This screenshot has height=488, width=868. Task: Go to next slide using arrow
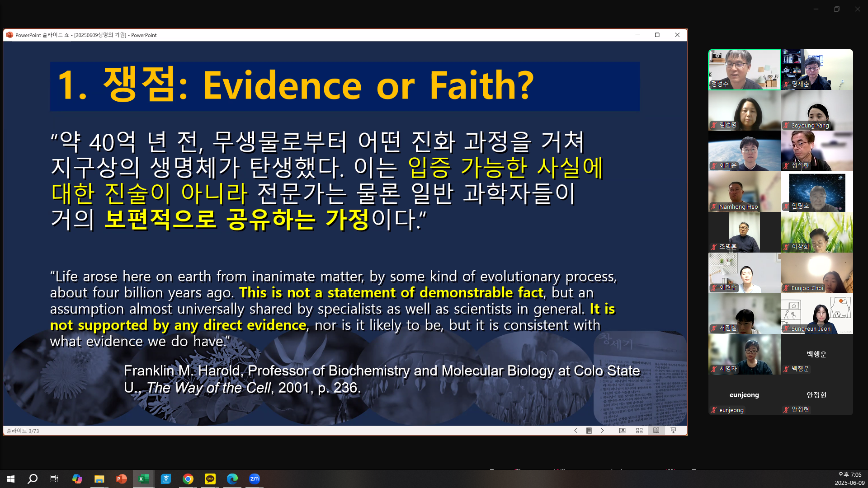(x=602, y=431)
